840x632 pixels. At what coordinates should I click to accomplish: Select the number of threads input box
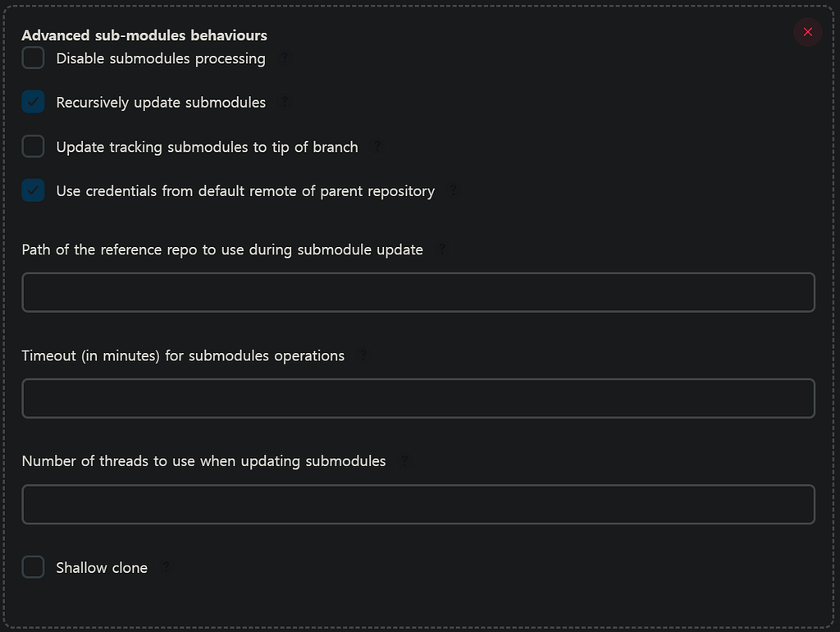[x=418, y=504]
